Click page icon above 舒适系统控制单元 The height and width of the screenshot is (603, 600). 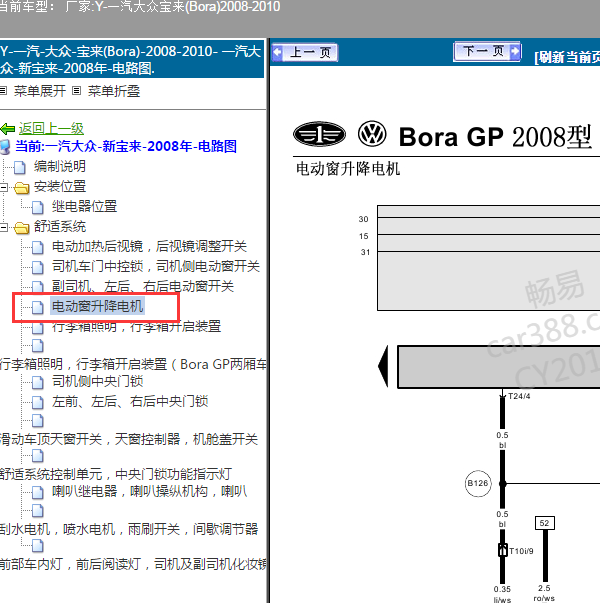coord(38,456)
